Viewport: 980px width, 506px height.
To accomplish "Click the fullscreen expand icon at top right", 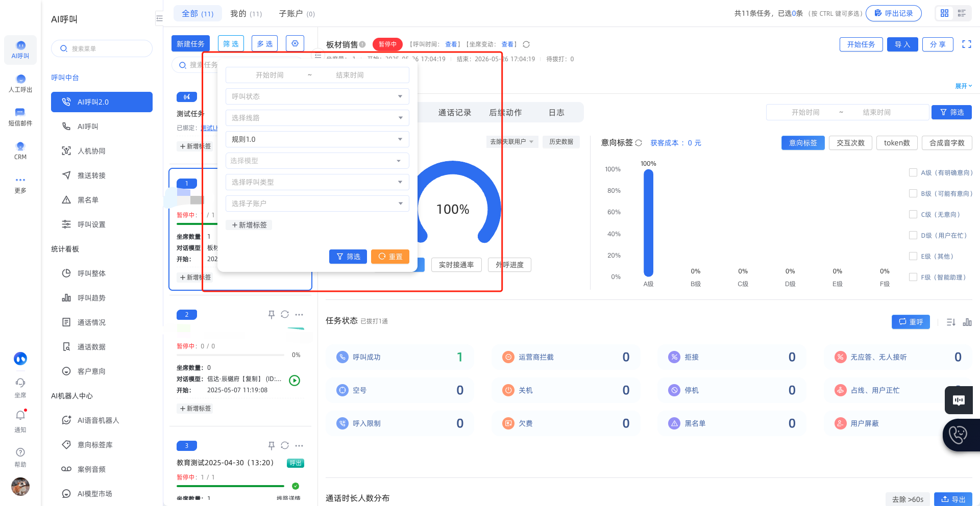I will pos(967,44).
